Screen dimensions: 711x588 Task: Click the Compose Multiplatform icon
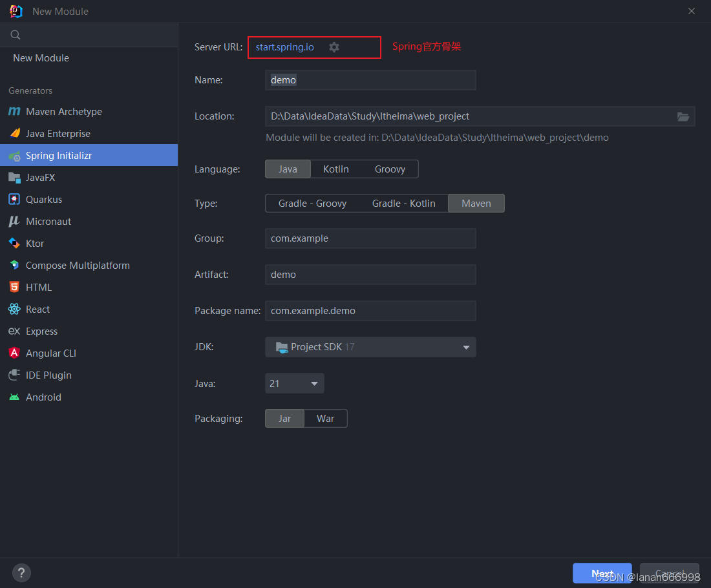(x=14, y=265)
